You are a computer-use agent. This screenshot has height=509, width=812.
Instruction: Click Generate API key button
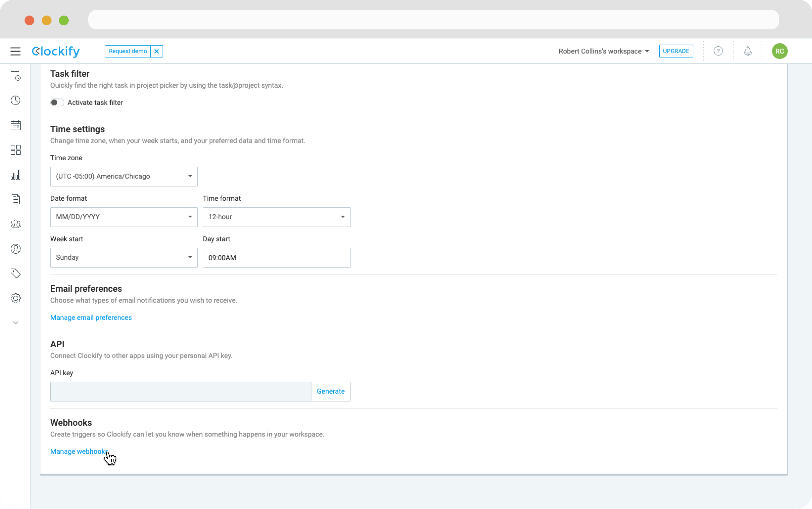coord(331,392)
